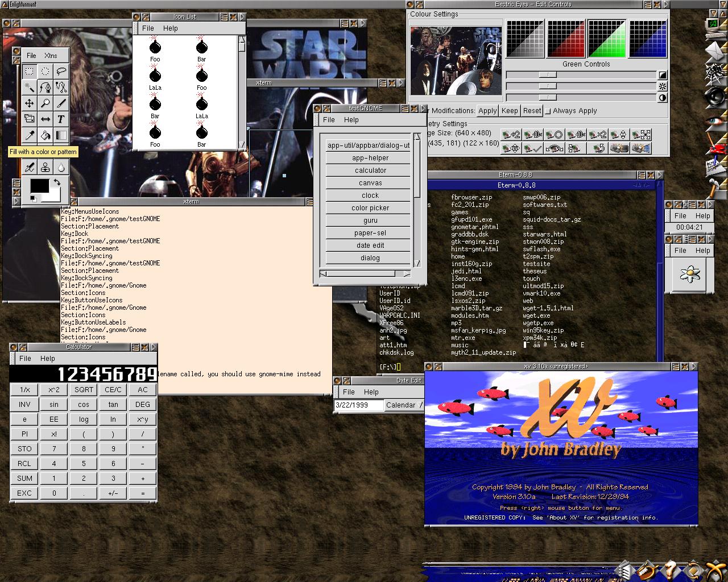Open Help menu in Icon List window
728x582 pixels.
[x=170, y=28]
